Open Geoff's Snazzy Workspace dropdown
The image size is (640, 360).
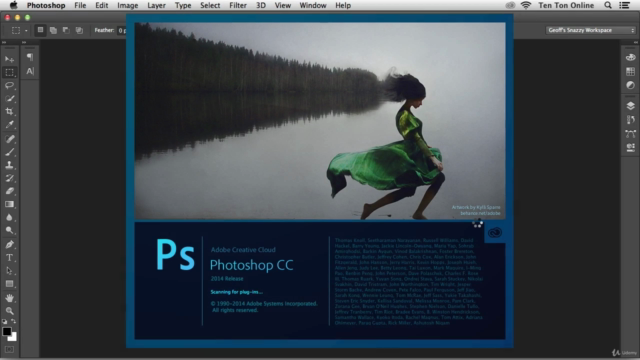591,30
